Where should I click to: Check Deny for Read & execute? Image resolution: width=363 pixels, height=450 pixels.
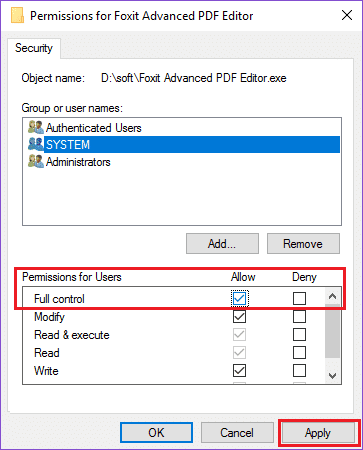click(x=299, y=335)
